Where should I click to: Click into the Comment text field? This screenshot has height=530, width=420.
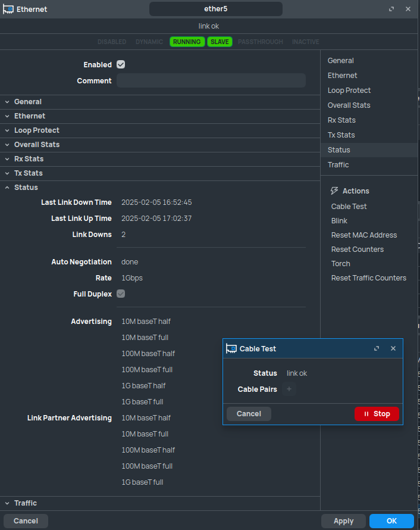point(211,81)
